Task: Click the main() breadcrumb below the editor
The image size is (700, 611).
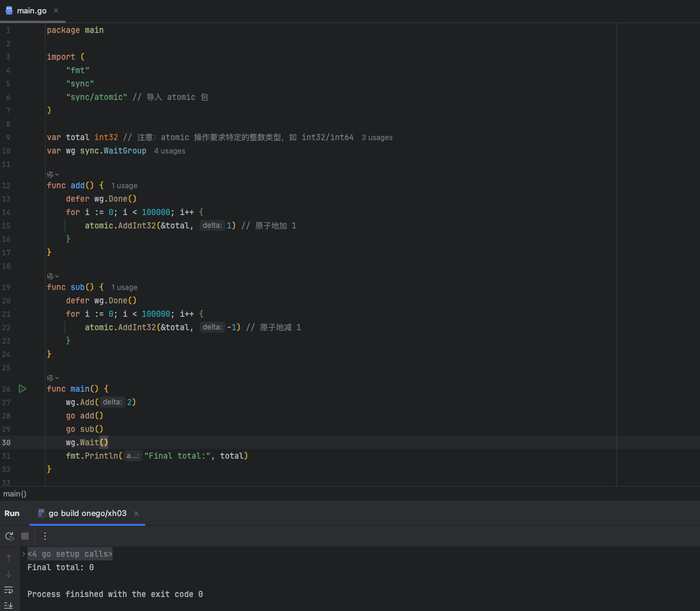Action: 15,493
